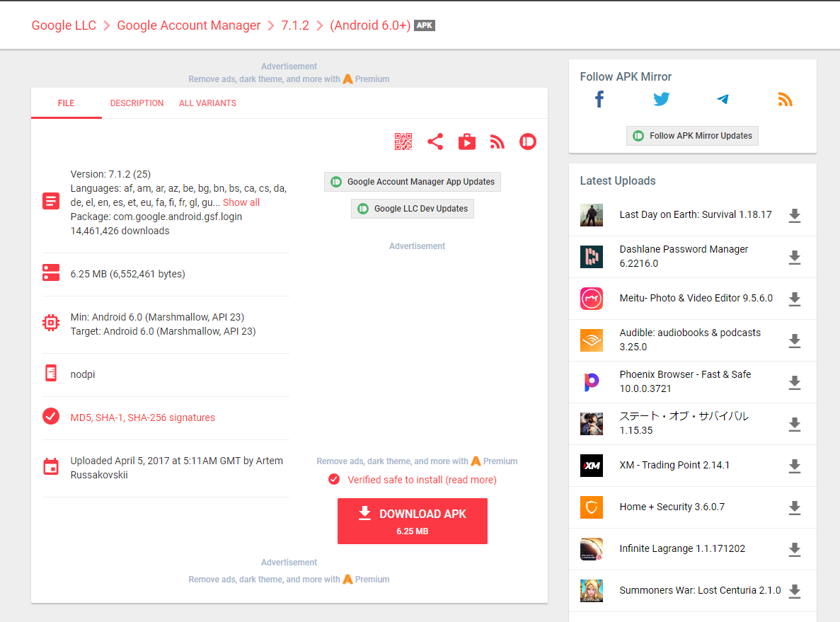Viewport: 840px width, 622px height.
Task: Open the QR code icon
Action: tap(403, 142)
